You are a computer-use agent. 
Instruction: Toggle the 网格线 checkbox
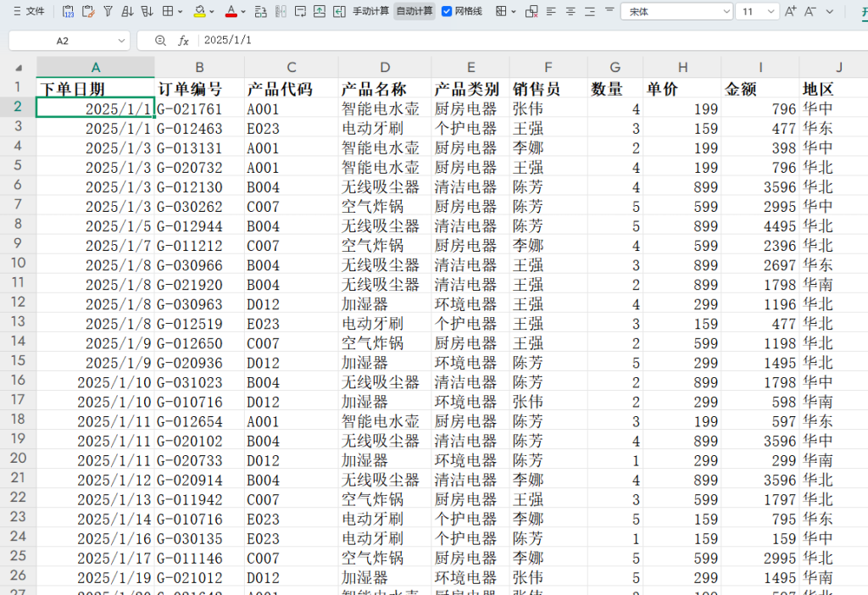pyautogui.click(x=447, y=11)
